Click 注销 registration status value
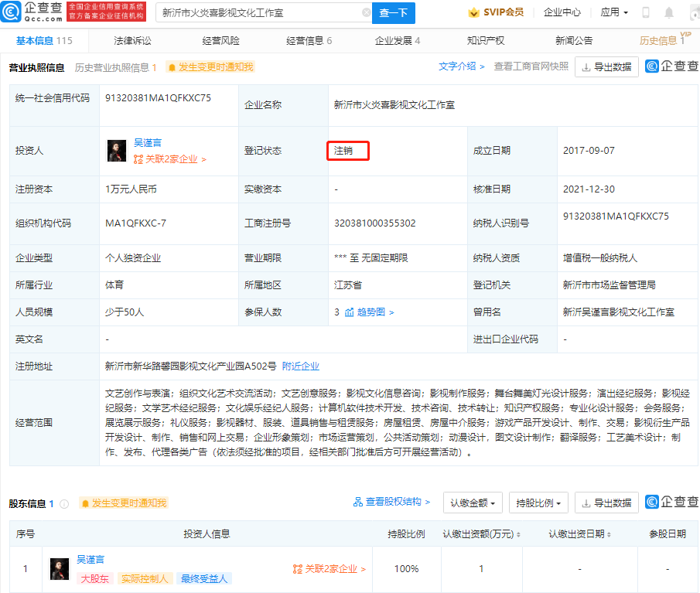Image resolution: width=700 pixels, height=593 pixels. (x=343, y=151)
